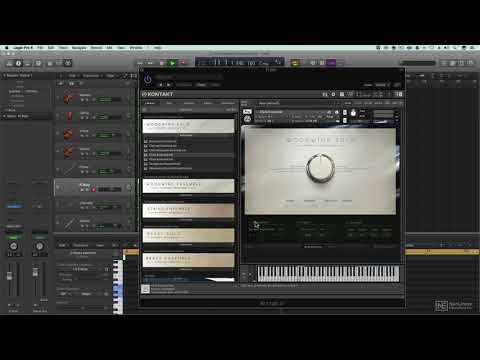Click the Compare button in plugin header

coord(184,85)
